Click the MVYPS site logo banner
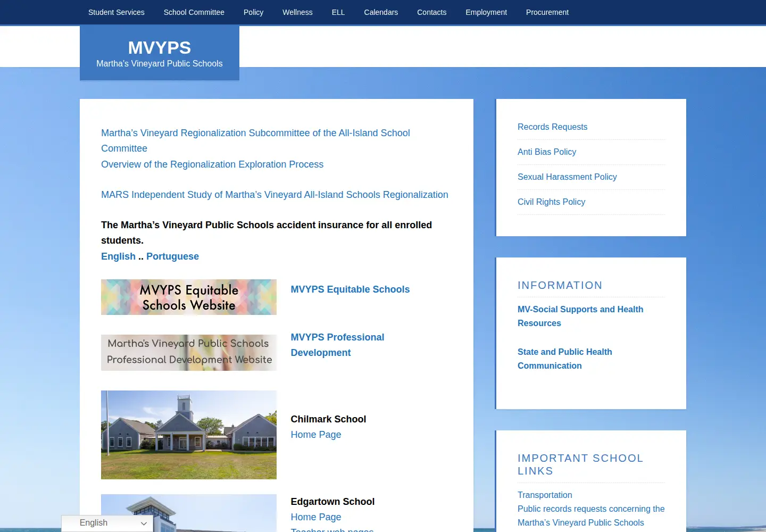The width and height of the screenshot is (766, 532). (x=160, y=53)
